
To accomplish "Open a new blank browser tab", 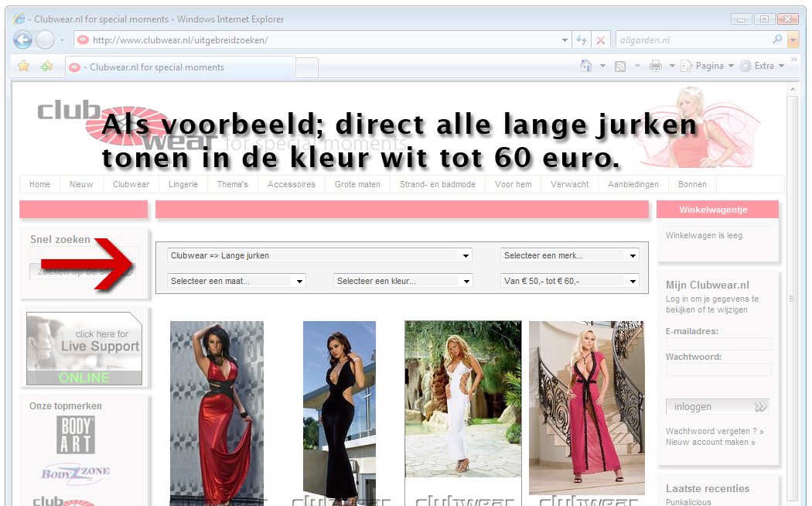I will [x=306, y=68].
